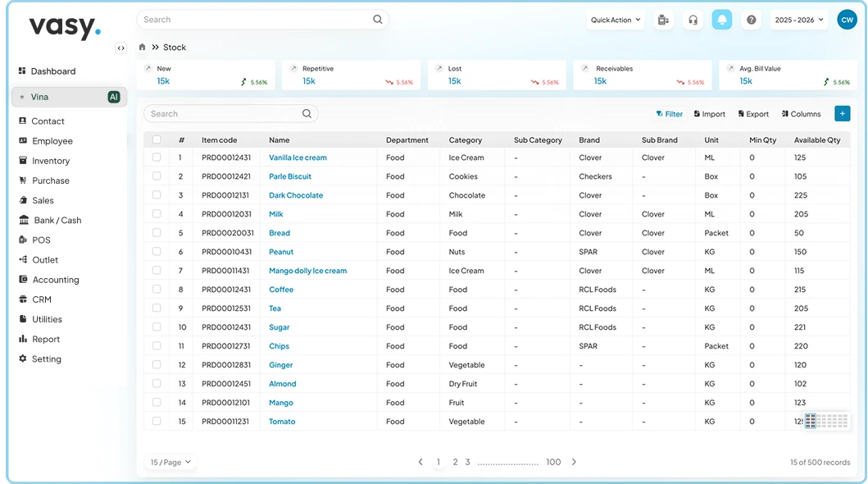Click the Stock breadcrumb label
Viewport: 868px width, 484px height.
[175, 47]
